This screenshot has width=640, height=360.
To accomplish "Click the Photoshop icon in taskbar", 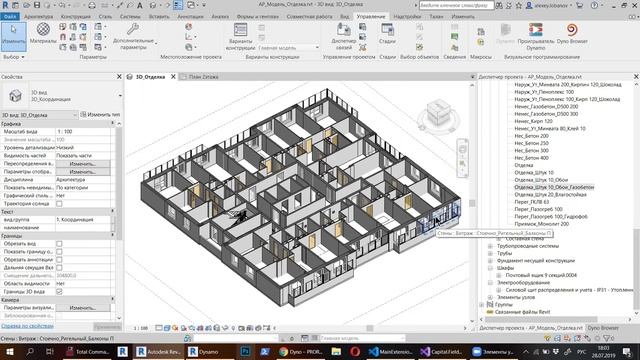I will pos(245,351).
